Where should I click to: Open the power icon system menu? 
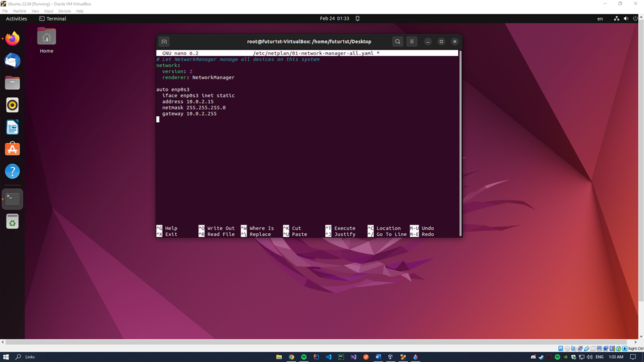pyautogui.click(x=635, y=18)
